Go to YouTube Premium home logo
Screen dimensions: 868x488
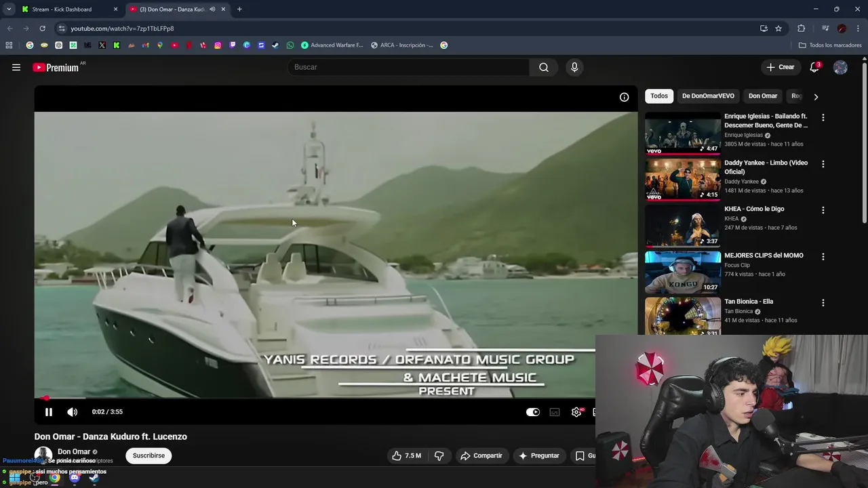tap(56, 67)
